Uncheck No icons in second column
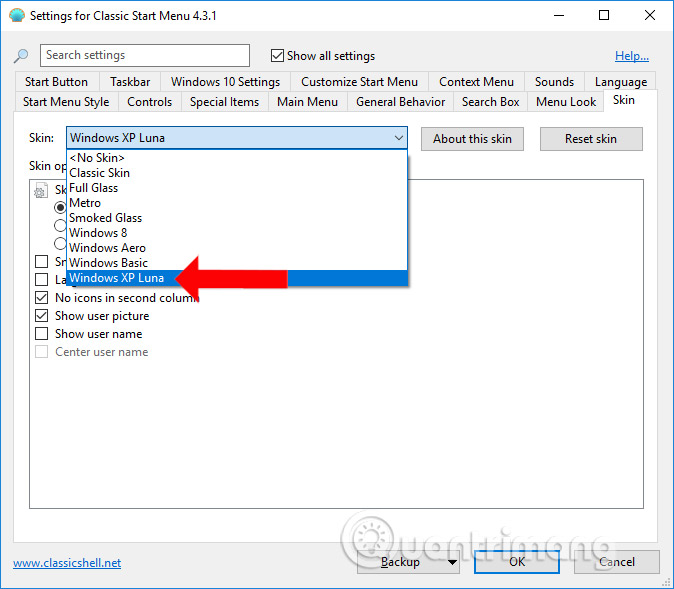The height and width of the screenshot is (589, 674). pyautogui.click(x=41, y=298)
